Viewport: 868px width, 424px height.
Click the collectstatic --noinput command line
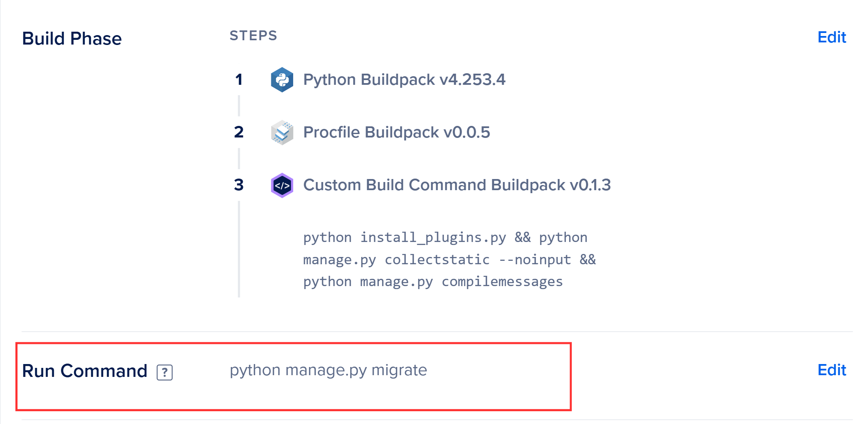click(449, 260)
